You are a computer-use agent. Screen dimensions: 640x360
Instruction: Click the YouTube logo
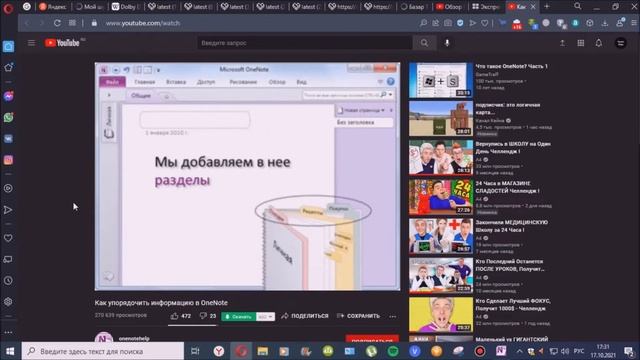(x=62, y=42)
